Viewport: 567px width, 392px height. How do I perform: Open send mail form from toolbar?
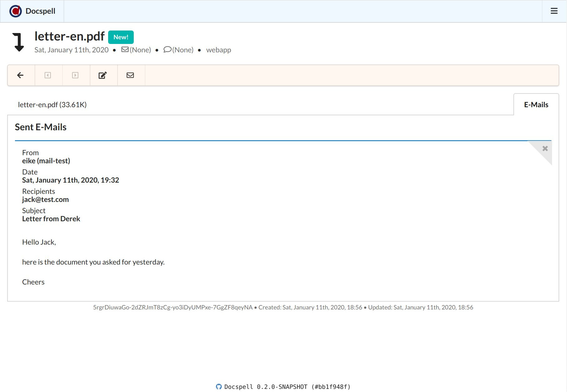pos(130,75)
